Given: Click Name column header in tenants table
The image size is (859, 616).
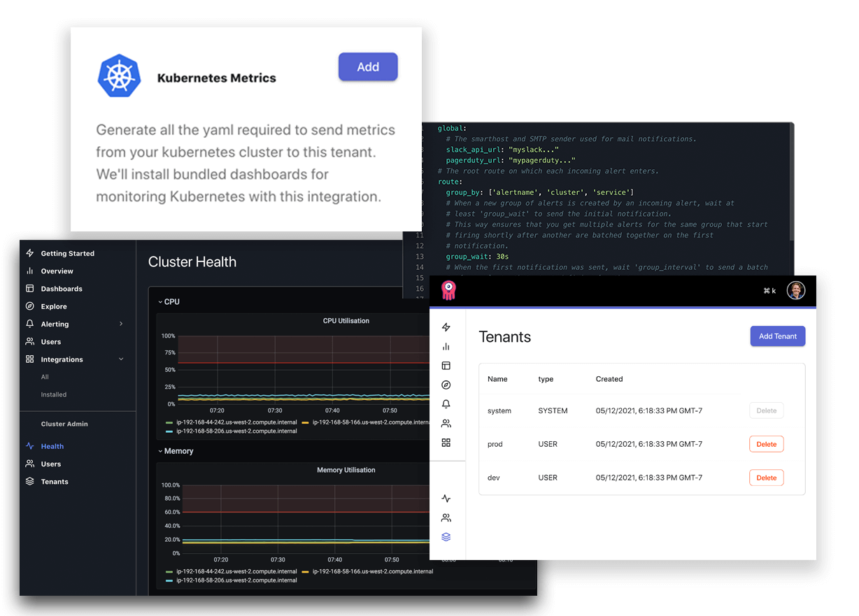Looking at the screenshot, I should (x=497, y=379).
